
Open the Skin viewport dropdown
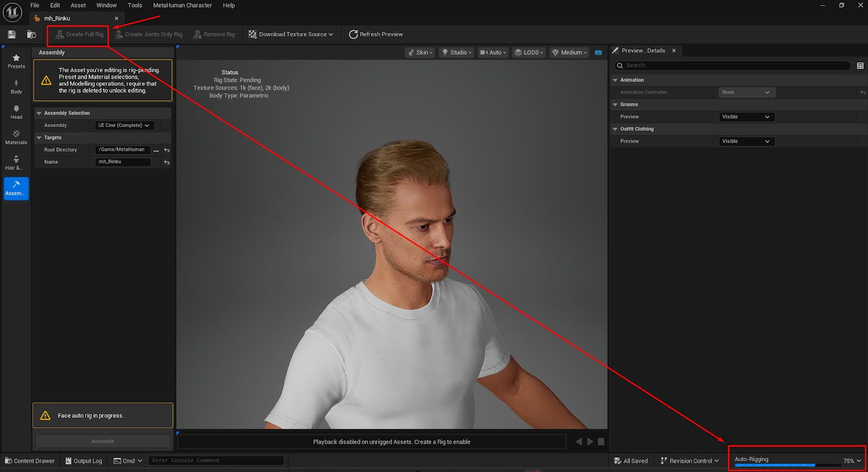420,53
